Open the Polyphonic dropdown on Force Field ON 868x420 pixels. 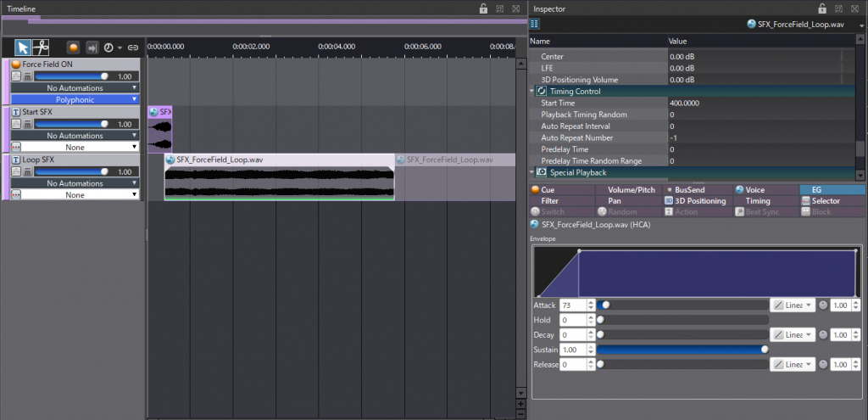pyautogui.click(x=75, y=99)
